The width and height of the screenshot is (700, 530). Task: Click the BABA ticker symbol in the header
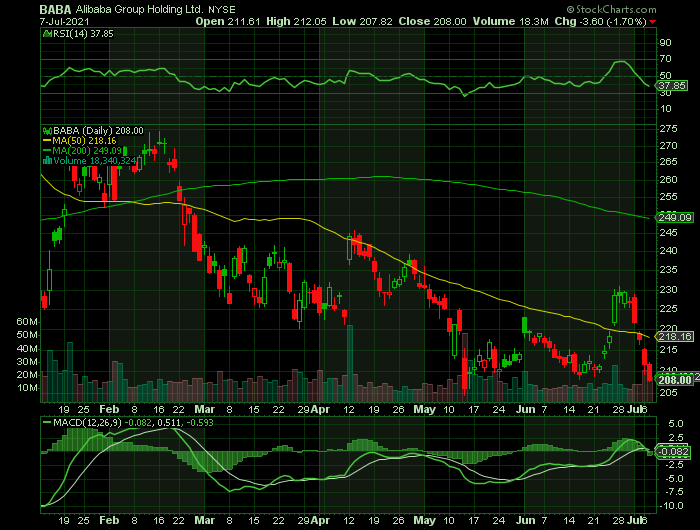[55, 9]
